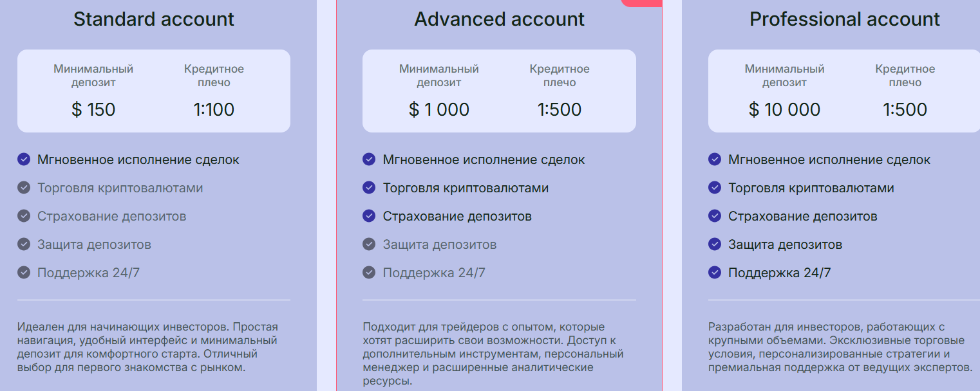Toggle the 'Страхование депозитов' indicator on Standard account
The image size is (980, 391).
[23, 216]
